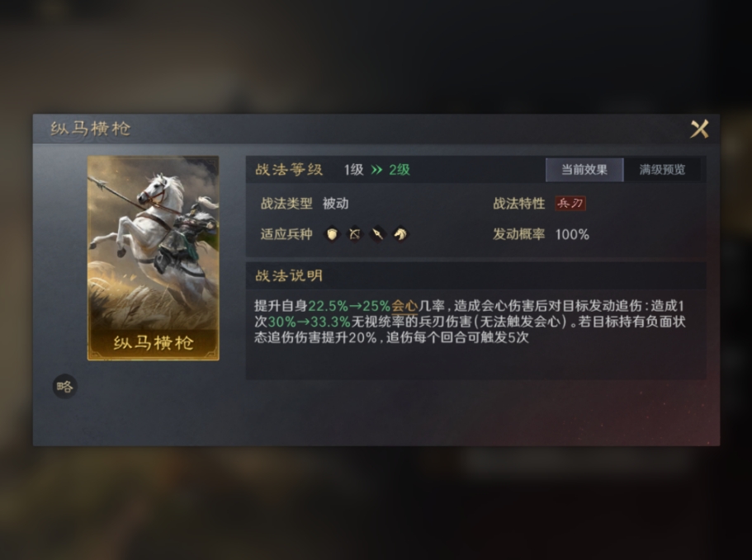The image size is (752, 560).
Task: Switch to the 满级预览 tab
Action: [x=662, y=170]
